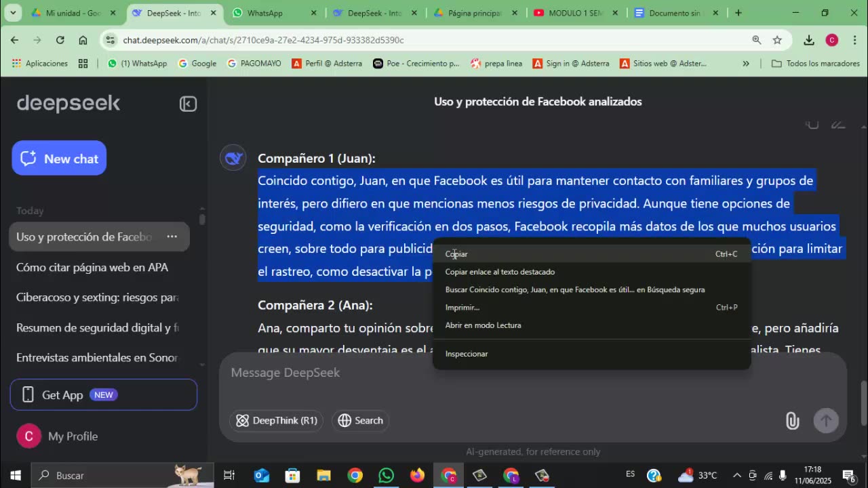The width and height of the screenshot is (868, 488).
Task: Click the DeepSeek whale avatar icon
Action: click(233, 158)
